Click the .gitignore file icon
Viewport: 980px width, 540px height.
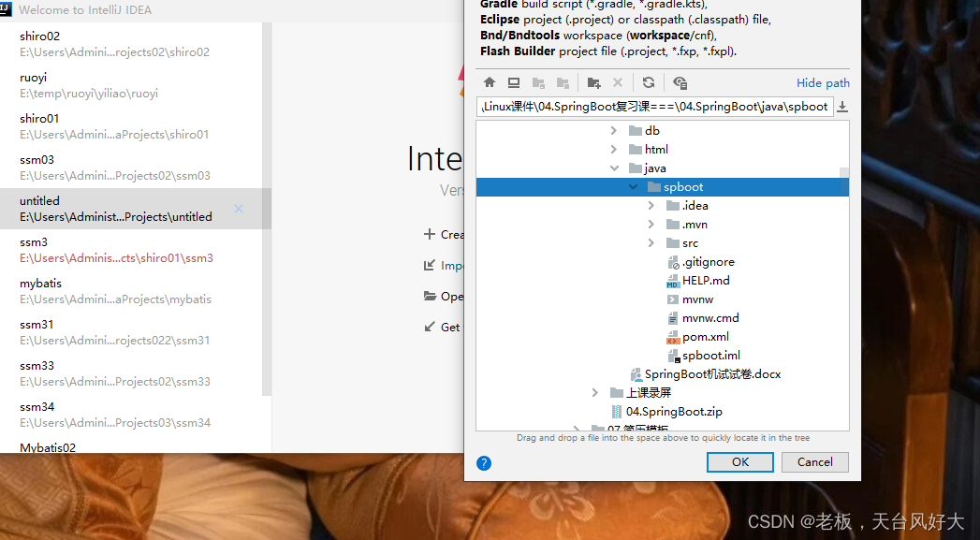coord(673,262)
